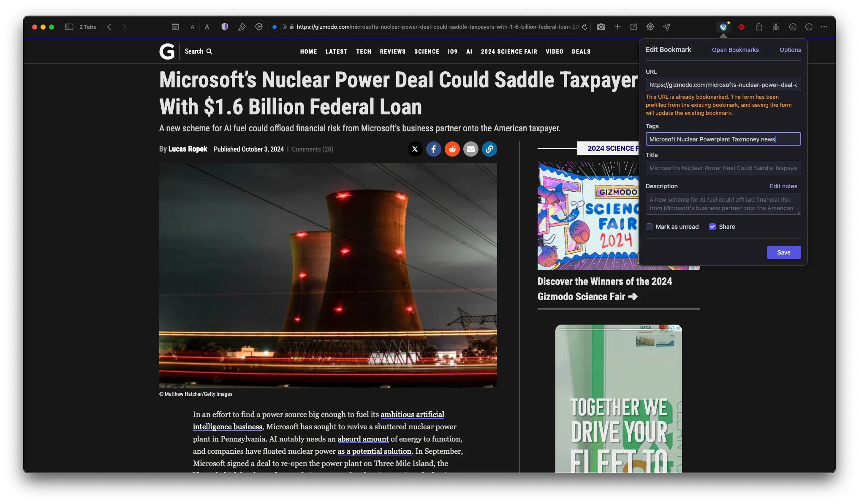Click the bookmark Title field
This screenshot has height=504, width=859.
click(723, 168)
